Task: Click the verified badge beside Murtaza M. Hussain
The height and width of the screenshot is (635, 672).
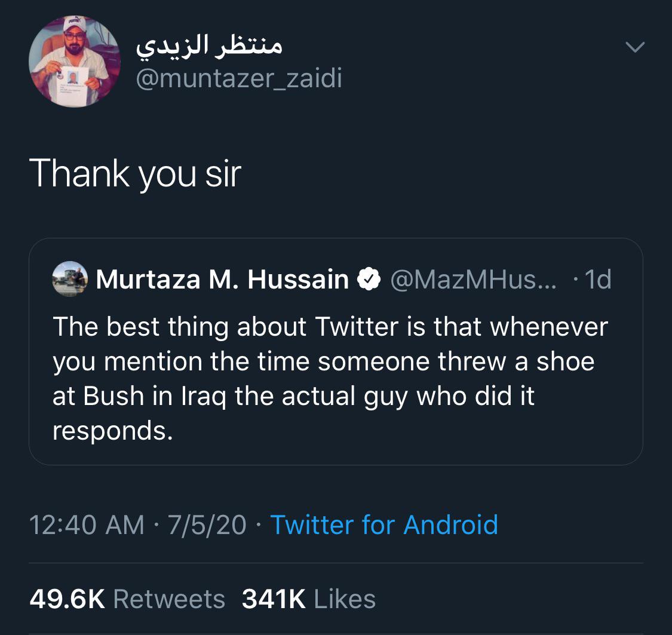Action: click(369, 279)
